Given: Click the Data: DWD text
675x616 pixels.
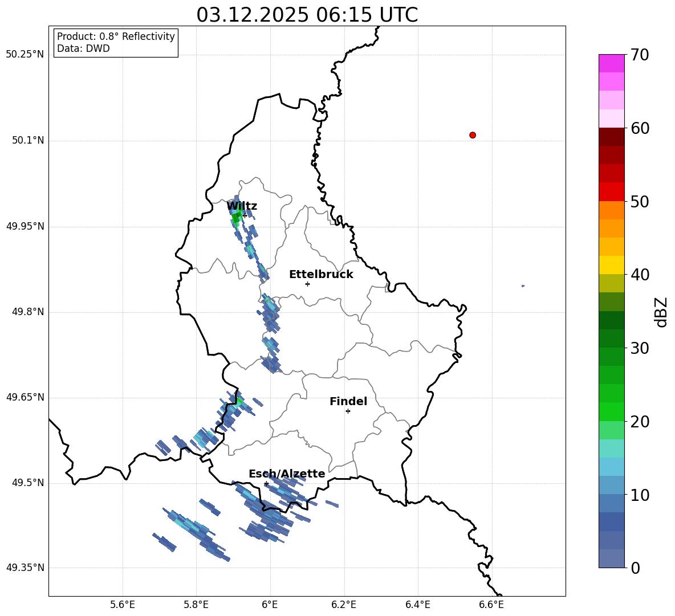Looking at the screenshot, I should click(83, 48).
